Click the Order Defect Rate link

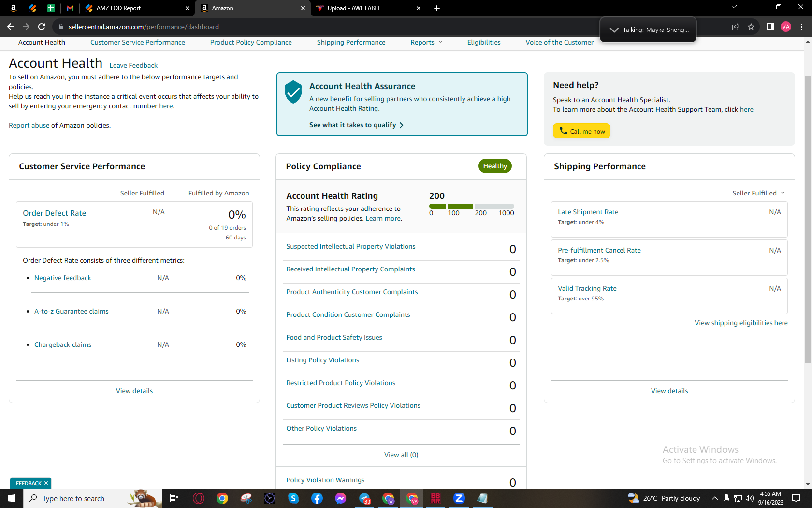[54, 213]
